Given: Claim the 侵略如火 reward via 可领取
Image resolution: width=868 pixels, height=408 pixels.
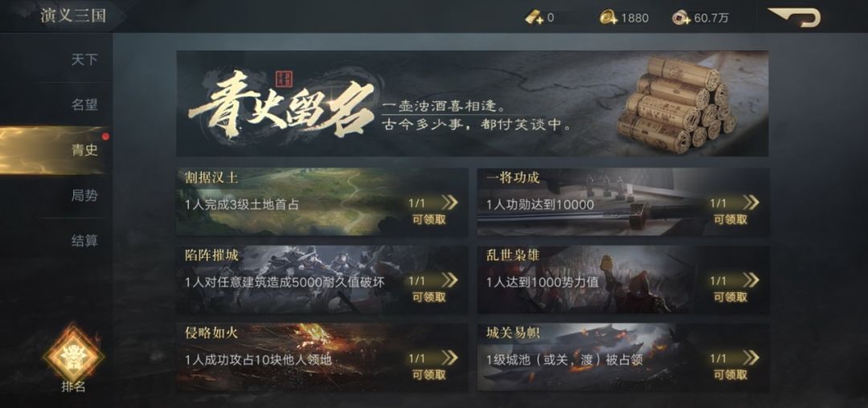Looking at the screenshot, I should 429,375.
